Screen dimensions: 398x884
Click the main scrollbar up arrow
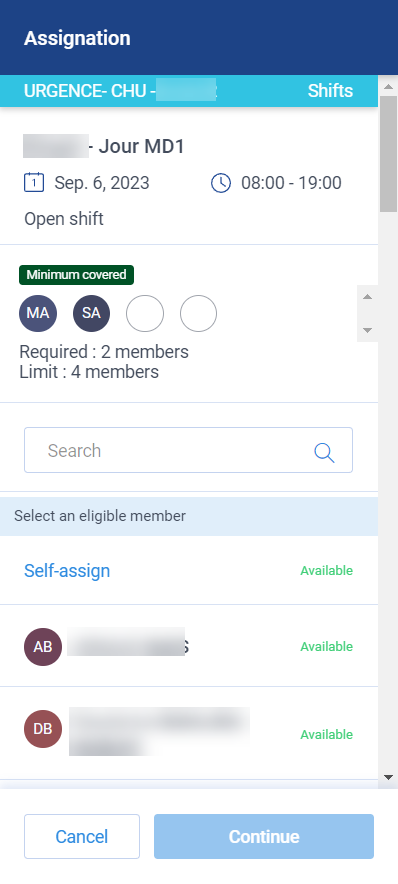tap(388, 87)
